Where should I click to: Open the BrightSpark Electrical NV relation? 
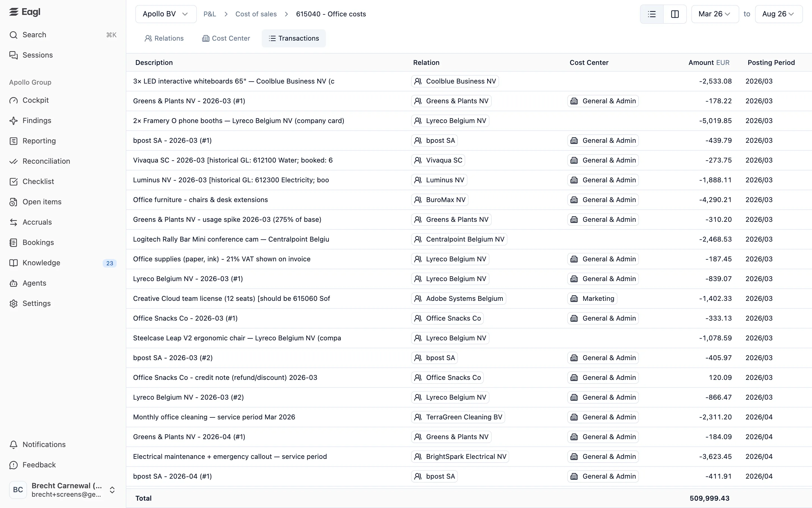[x=460, y=457]
